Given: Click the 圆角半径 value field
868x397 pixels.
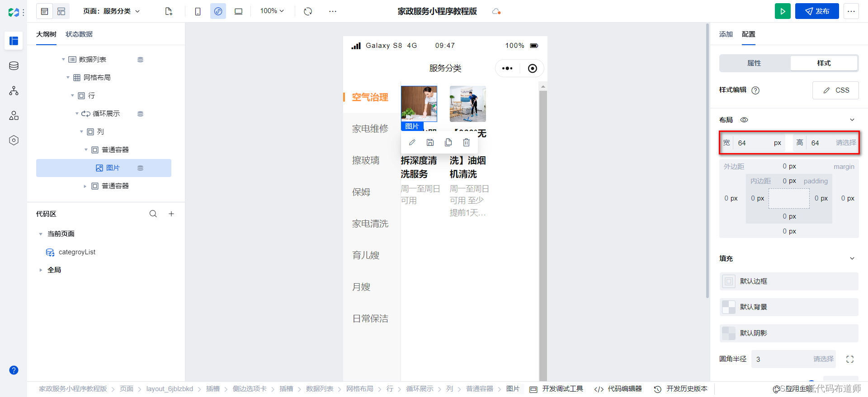Looking at the screenshot, I should (781, 360).
